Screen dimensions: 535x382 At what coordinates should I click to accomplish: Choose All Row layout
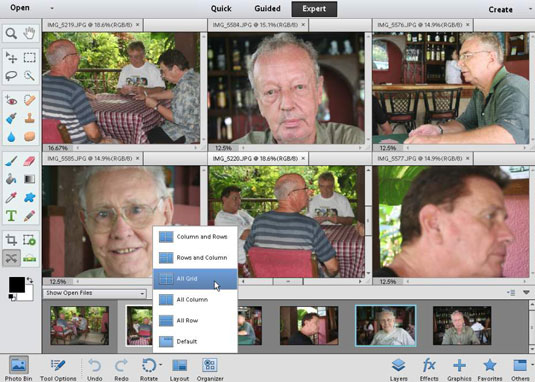[x=195, y=320]
